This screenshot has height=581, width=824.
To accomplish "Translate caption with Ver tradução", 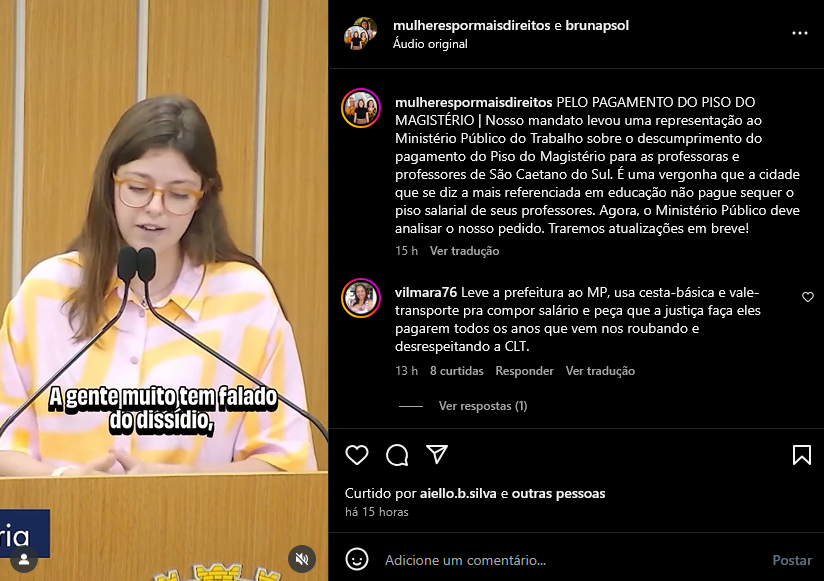I will pyautogui.click(x=465, y=251).
